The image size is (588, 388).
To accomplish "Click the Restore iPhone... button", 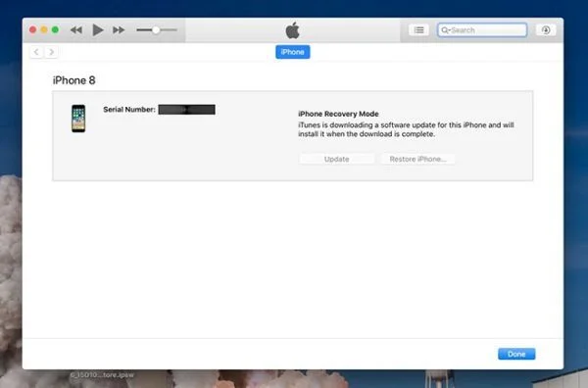I will click(x=417, y=159).
